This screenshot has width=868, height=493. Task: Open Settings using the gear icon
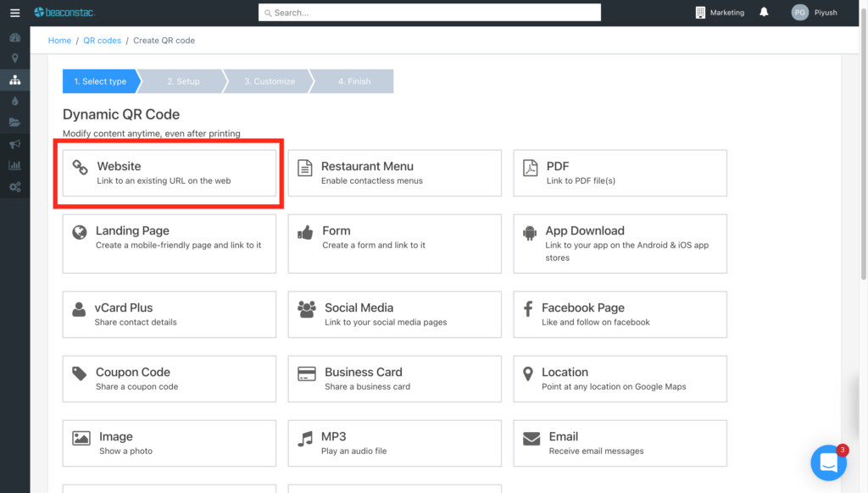(x=14, y=186)
